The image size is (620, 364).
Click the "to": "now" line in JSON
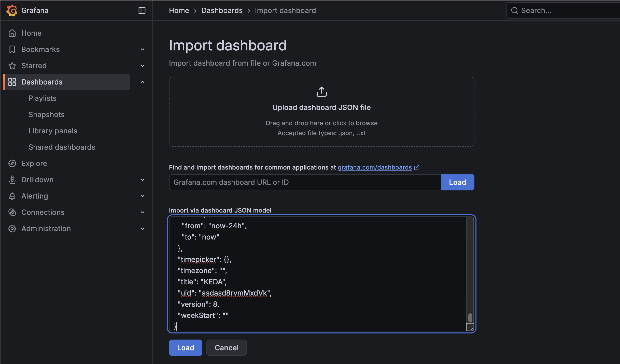click(x=200, y=237)
